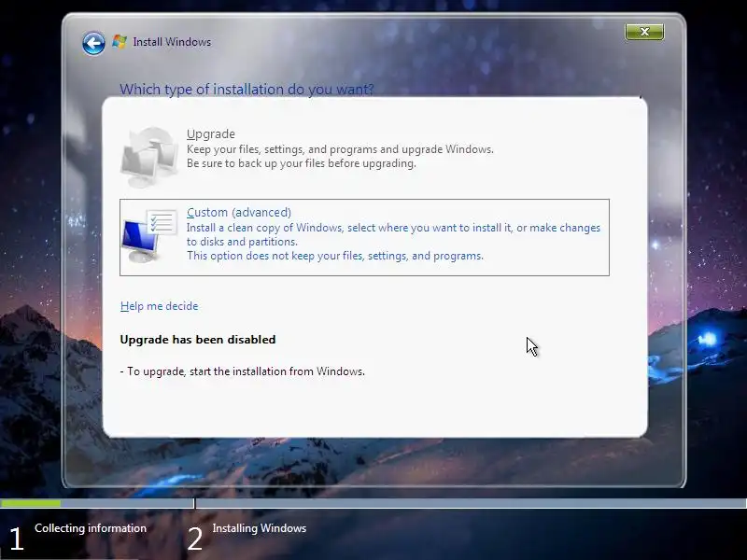Click the Collecting information step label
Viewport: 747px width, 560px height.
(91, 528)
